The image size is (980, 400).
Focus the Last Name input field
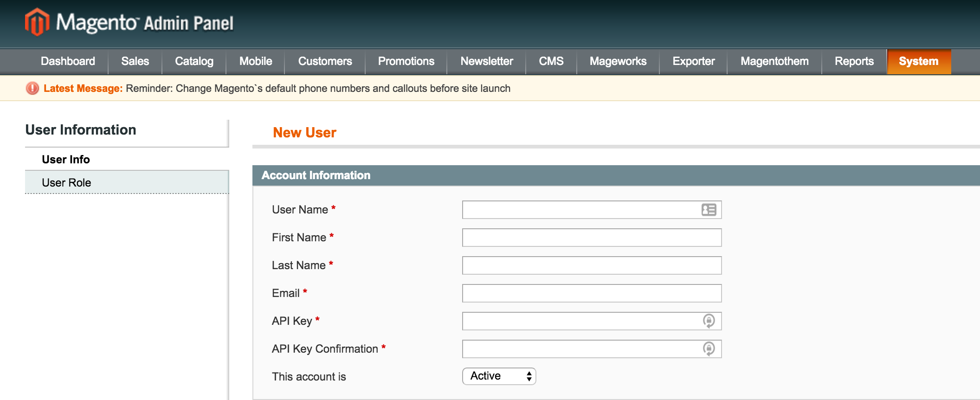(x=592, y=265)
